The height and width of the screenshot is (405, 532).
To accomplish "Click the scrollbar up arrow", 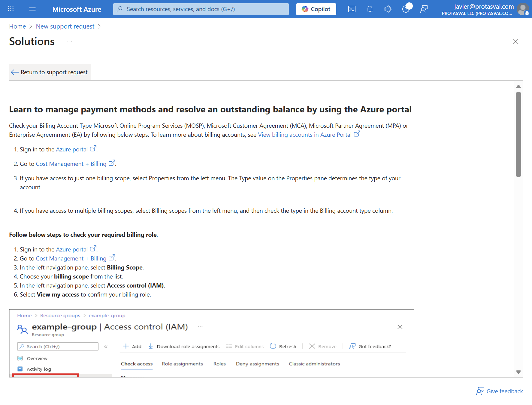I will click(x=518, y=87).
